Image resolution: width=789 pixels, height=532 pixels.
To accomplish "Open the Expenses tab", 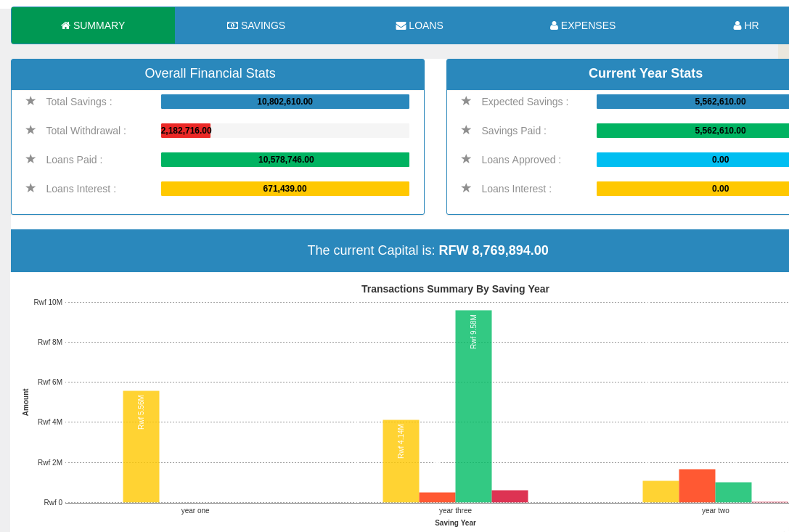I will [583, 25].
